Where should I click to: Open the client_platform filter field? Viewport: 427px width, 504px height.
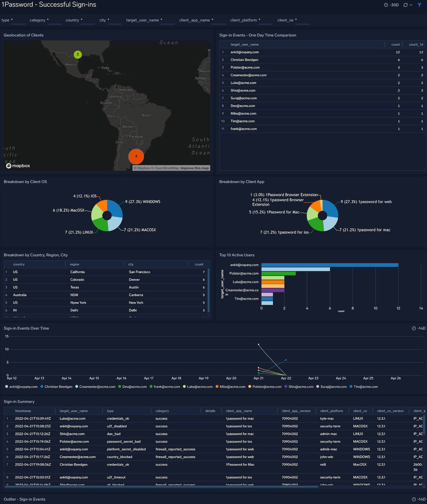click(x=266, y=20)
